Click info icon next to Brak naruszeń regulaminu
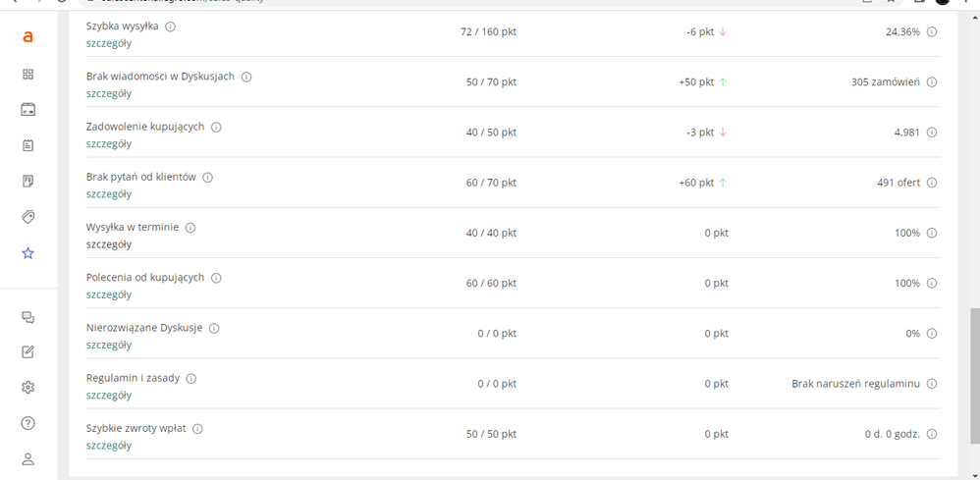This screenshot has height=480, width=980. pyautogui.click(x=931, y=384)
